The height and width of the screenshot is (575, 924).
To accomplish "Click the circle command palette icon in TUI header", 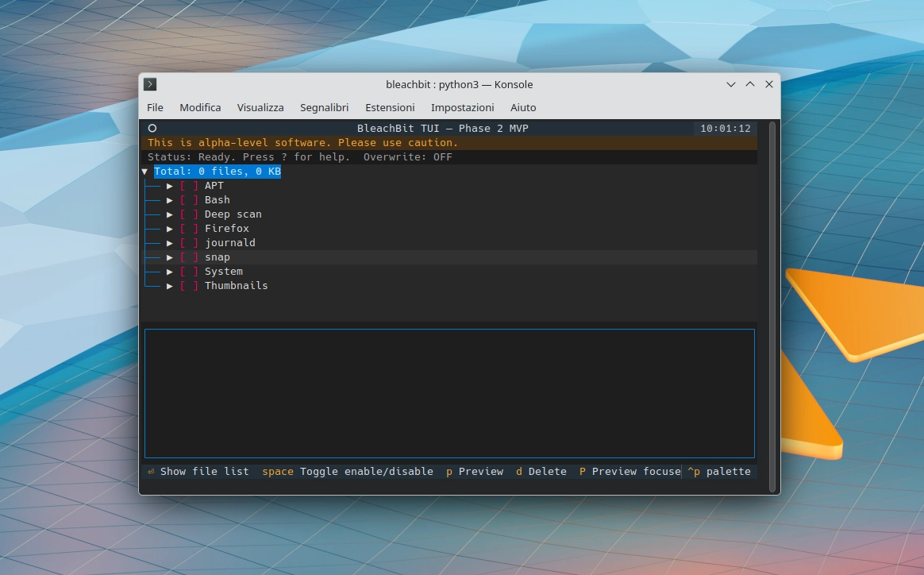I will tap(152, 128).
